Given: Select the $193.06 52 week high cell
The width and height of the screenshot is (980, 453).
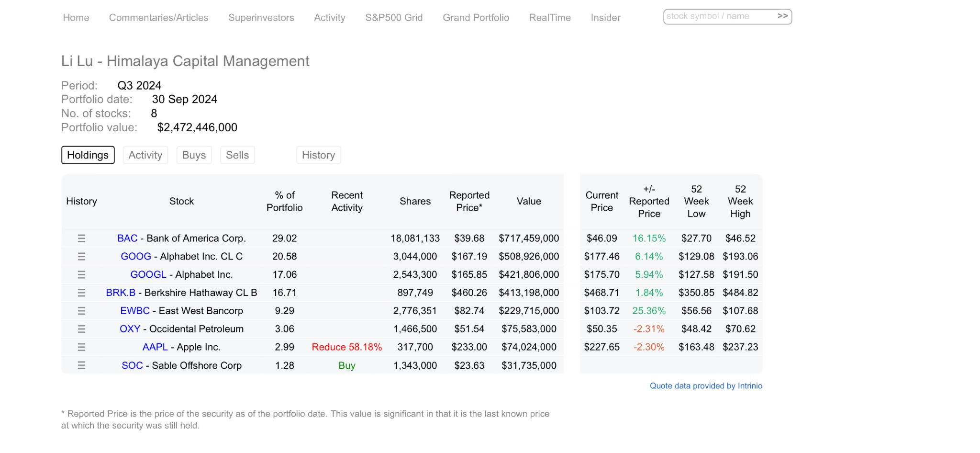Looking at the screenshot, I should point(740,257).
